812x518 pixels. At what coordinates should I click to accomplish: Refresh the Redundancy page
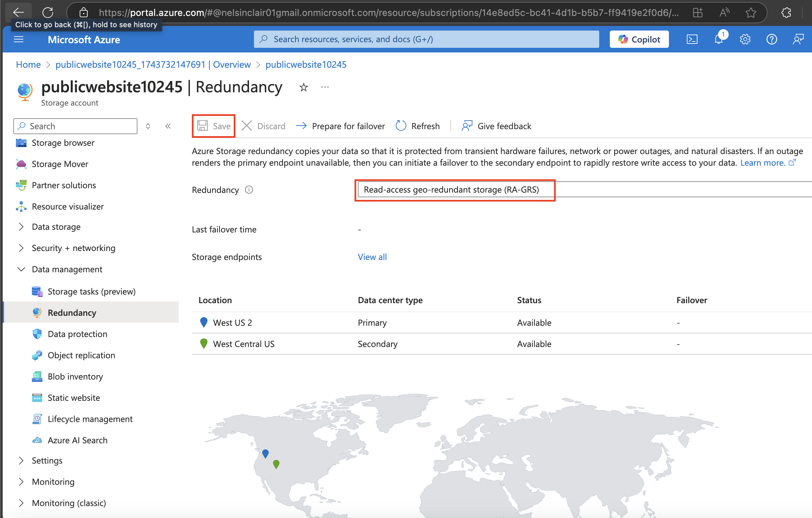coord(418,126)
